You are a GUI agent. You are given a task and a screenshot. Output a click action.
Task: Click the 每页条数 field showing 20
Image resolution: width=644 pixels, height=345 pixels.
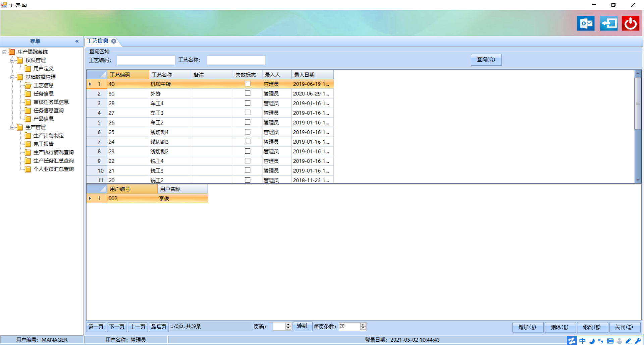pyautogui.click(x=349, y=326)
